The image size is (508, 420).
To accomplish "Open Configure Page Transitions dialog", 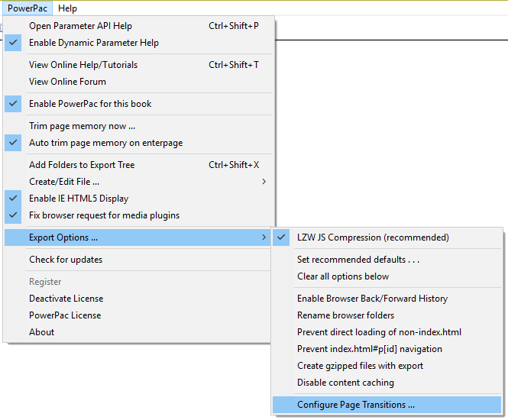I will (x=387, y=405).
